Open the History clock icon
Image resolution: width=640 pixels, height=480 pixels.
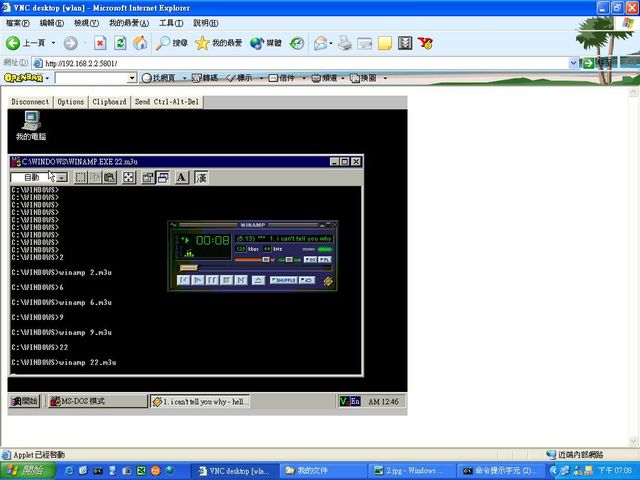coord(297,43)
